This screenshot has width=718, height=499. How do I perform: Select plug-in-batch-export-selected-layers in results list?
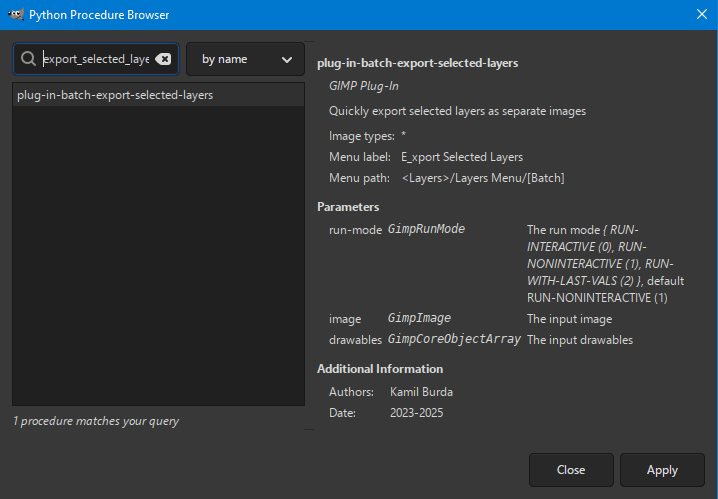click(x=115, y=95)
